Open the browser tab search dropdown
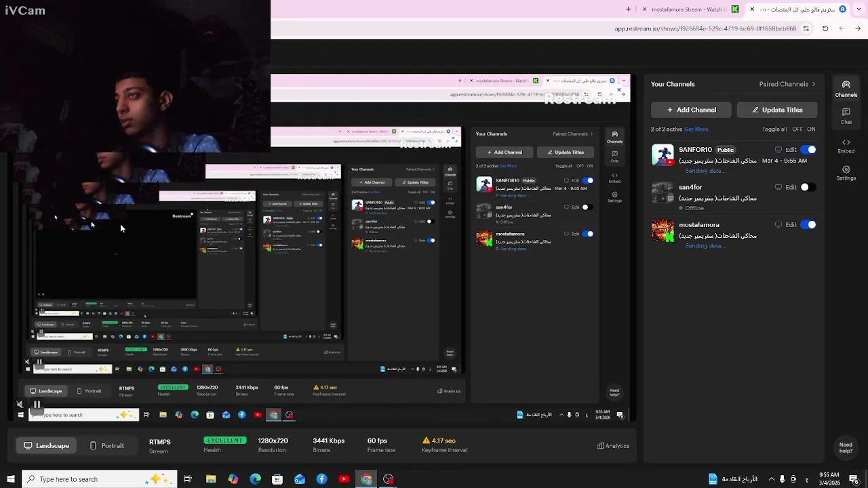 tap(858, 9)
